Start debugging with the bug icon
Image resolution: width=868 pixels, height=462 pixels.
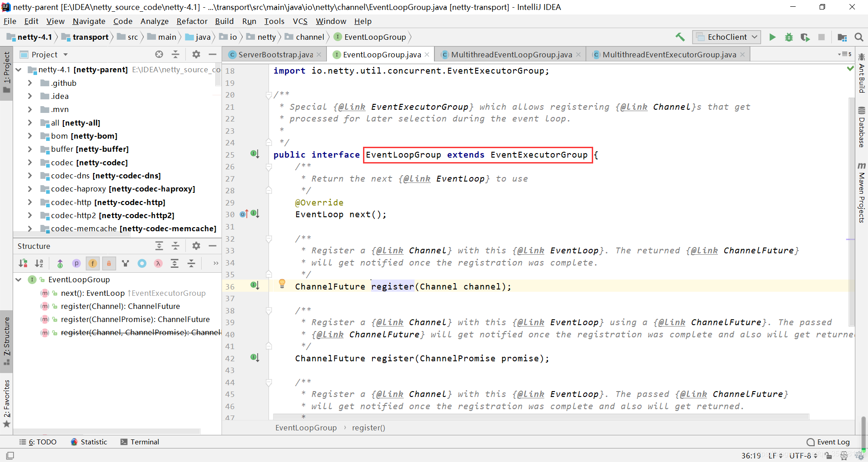[x=789, y=37]
